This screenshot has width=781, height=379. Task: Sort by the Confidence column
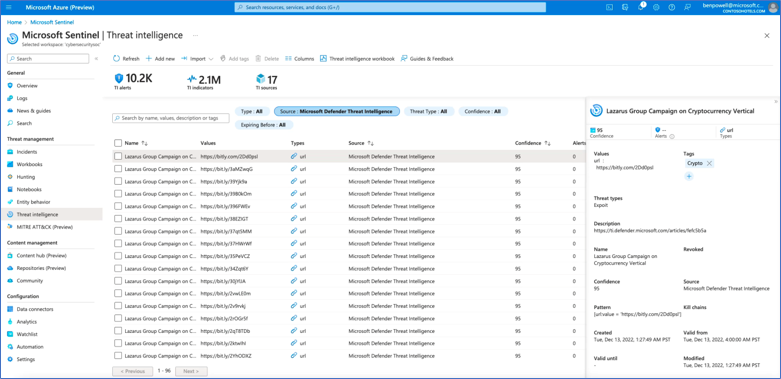pos(533,143)
